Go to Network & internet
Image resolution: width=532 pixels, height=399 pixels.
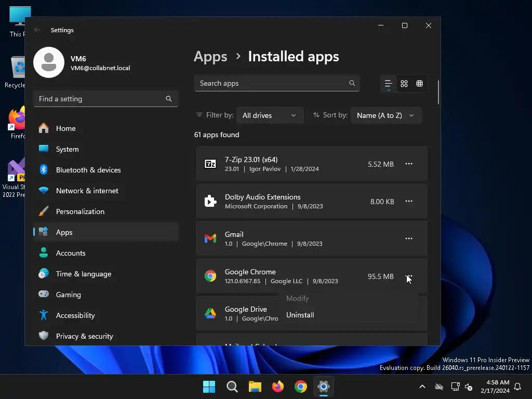[106, 191]
